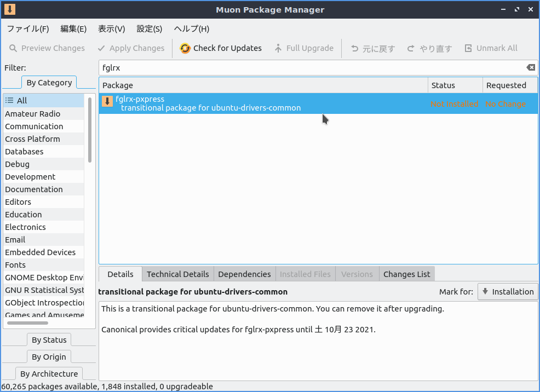Click the list icon beside All category

(x=9, y=101)
